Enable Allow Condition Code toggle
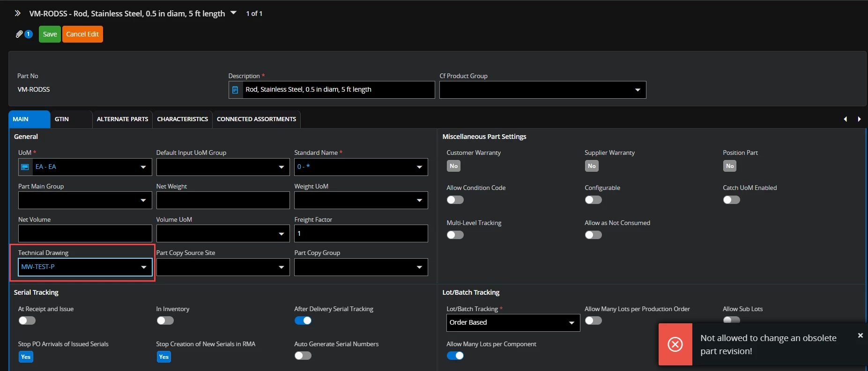 455,200
